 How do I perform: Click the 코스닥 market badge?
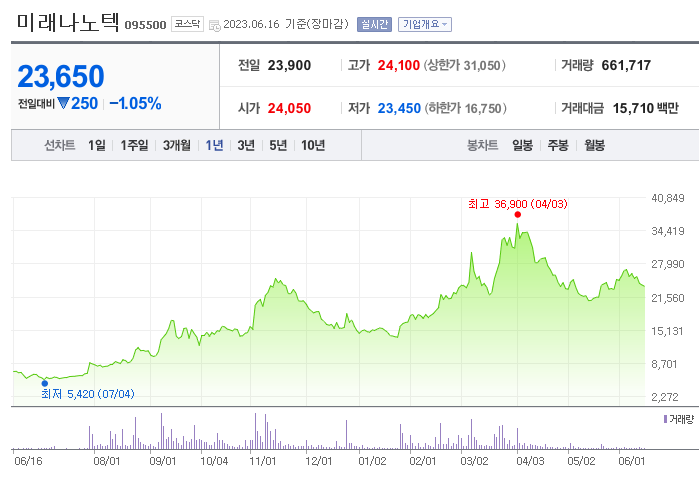click(x=187, y=24)
